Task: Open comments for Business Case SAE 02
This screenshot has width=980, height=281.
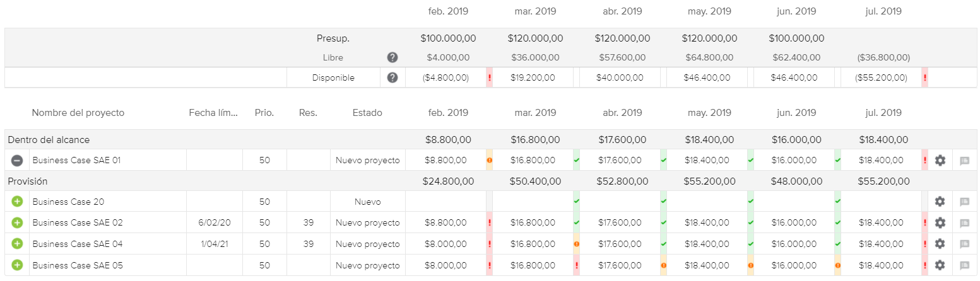Action: coord(964,223)
